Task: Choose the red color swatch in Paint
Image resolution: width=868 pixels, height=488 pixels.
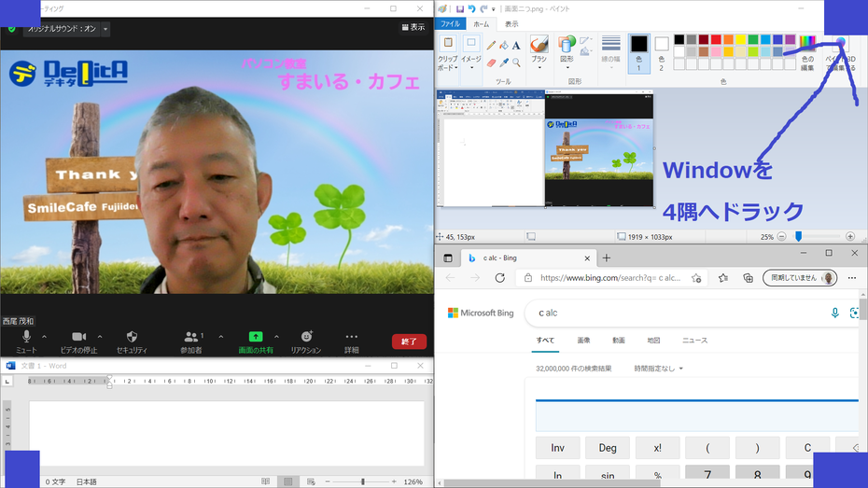Action: coord(716,40)
